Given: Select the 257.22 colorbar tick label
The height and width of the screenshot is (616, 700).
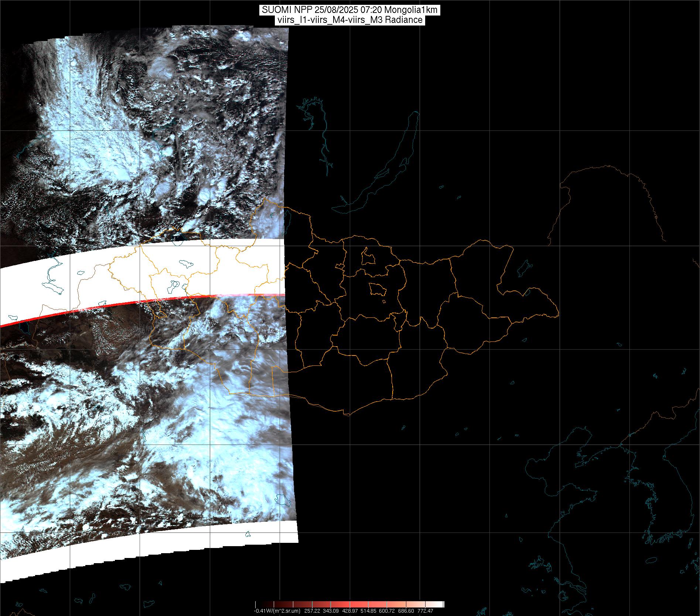Looking at the screenshot, I should click(x=312, y=611).
